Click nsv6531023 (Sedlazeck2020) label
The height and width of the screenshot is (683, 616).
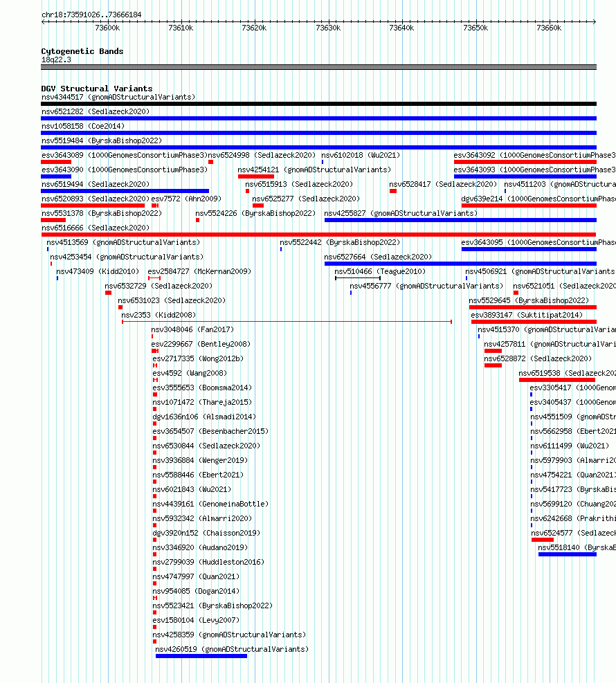click(x=172, y=300)
